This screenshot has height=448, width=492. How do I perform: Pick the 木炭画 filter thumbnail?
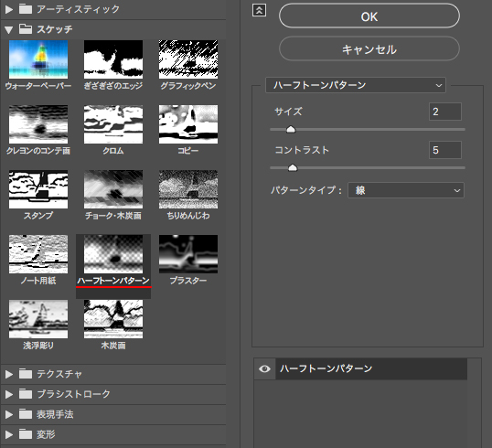tap(113, 319)
